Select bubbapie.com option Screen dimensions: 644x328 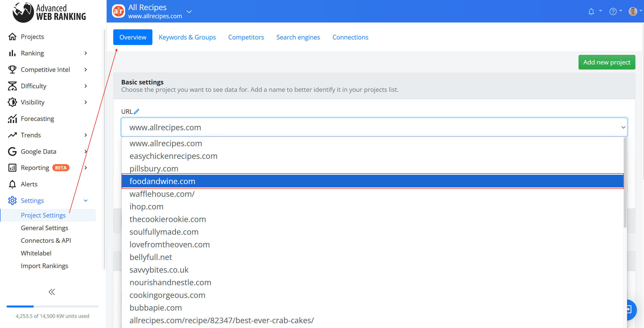point(373,308)
